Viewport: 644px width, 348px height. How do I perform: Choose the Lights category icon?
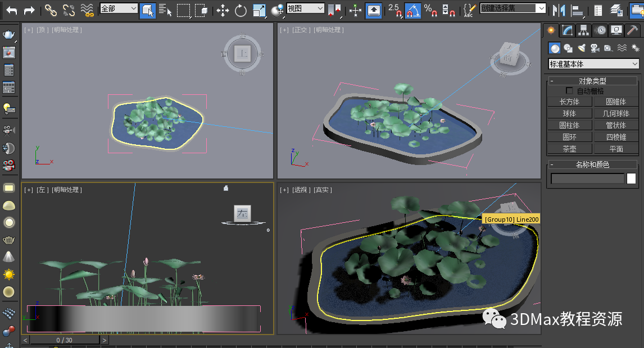click(x=582, y=48)
